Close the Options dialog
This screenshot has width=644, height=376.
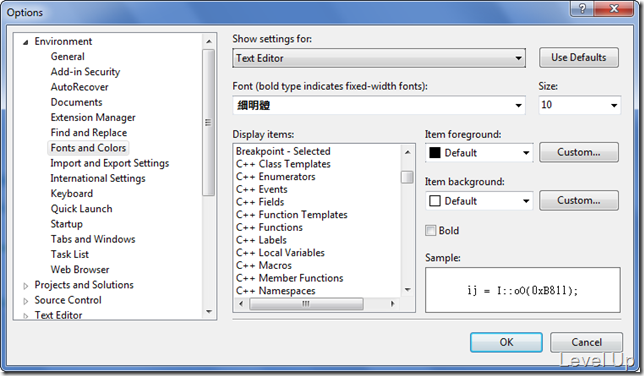click(x=614, y=8)
